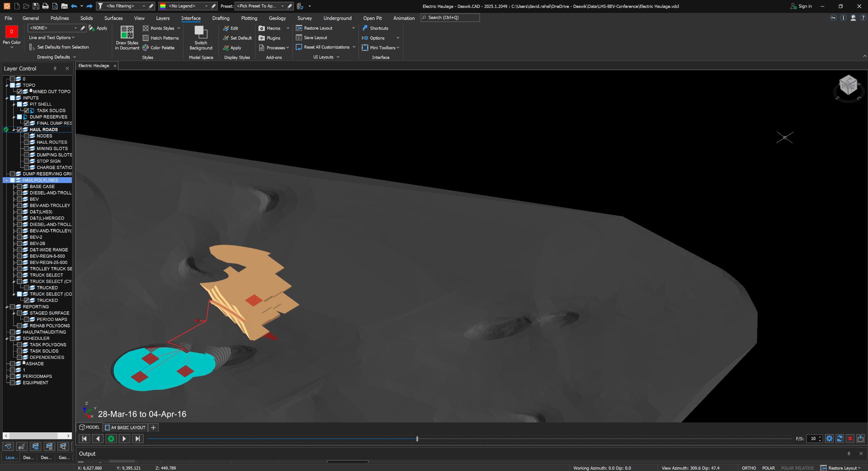This screenshot has height=471, width=868.
Task: Click Edit display style
Action: (231, 28)
